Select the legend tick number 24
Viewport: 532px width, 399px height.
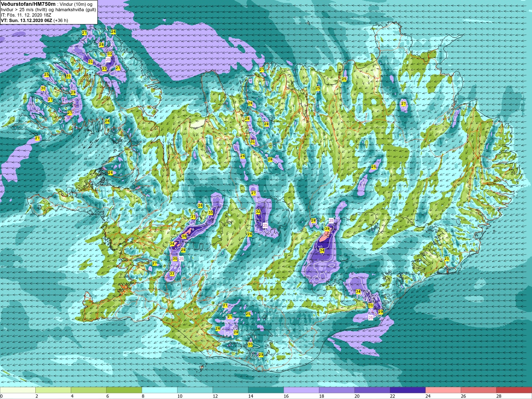[x=428, y=396]
